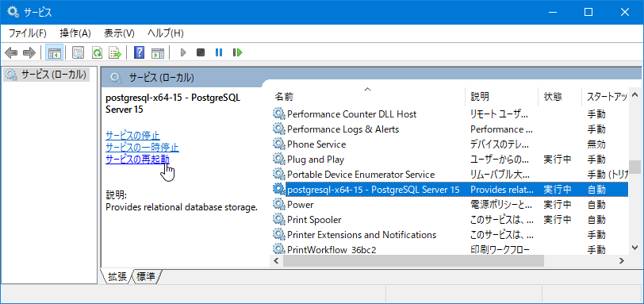Click the green Start service play icon
This screenshot has width=644, height=304.
pos(183,52)
